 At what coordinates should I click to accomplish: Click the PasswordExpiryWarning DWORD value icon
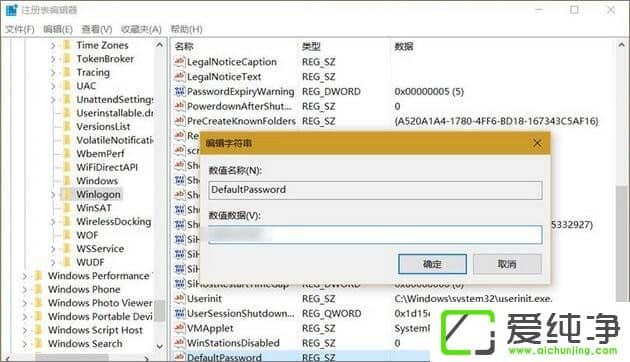point(180,91)
